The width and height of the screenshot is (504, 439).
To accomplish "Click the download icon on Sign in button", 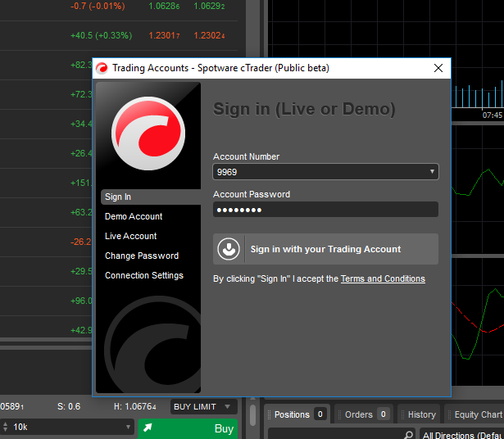I will point(229,249).
